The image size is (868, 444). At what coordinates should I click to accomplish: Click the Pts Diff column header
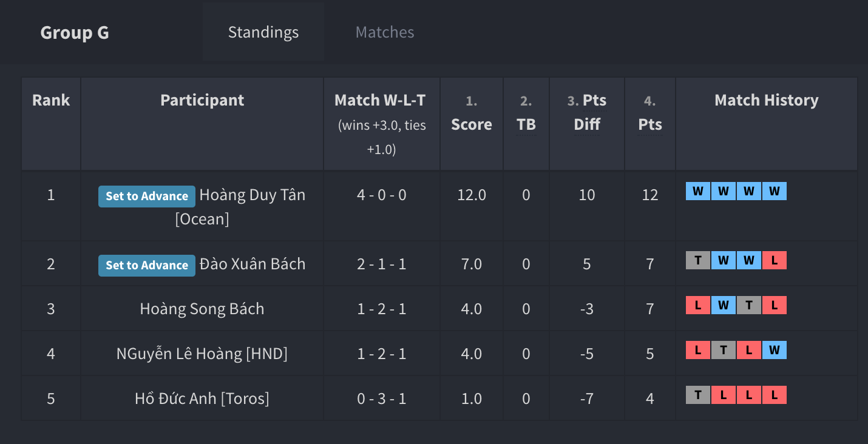pos(587,112)
